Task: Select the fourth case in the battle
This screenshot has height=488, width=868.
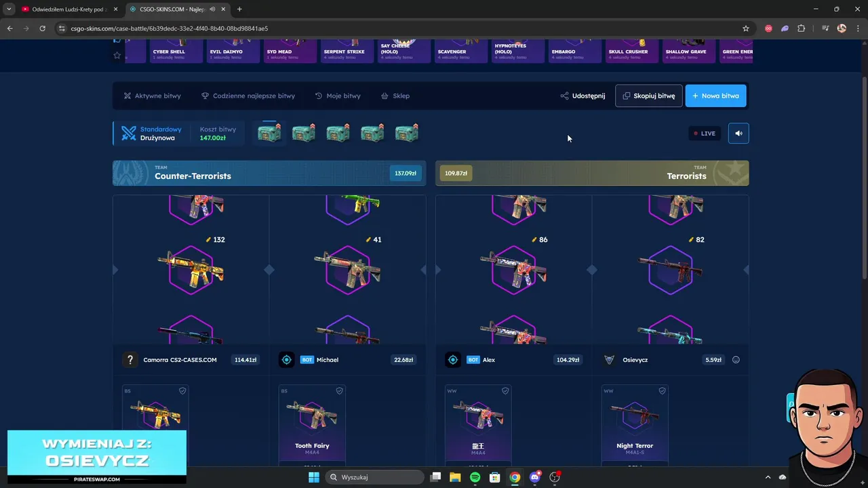Action: (372, 133)
